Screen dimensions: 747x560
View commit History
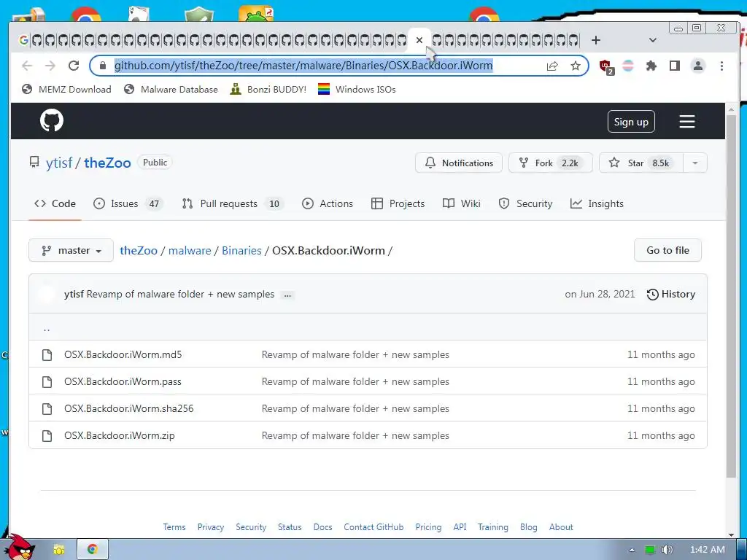(x=671, y=295)
